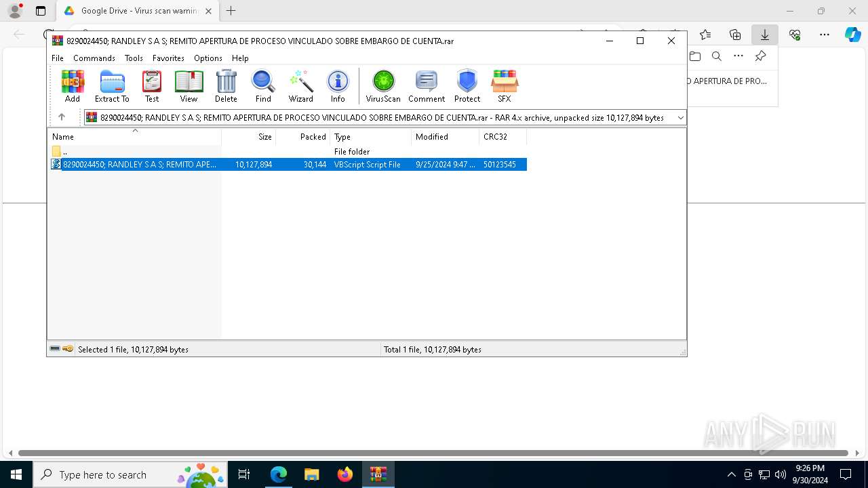Click the key password icon in status bar

pos(68,349)
